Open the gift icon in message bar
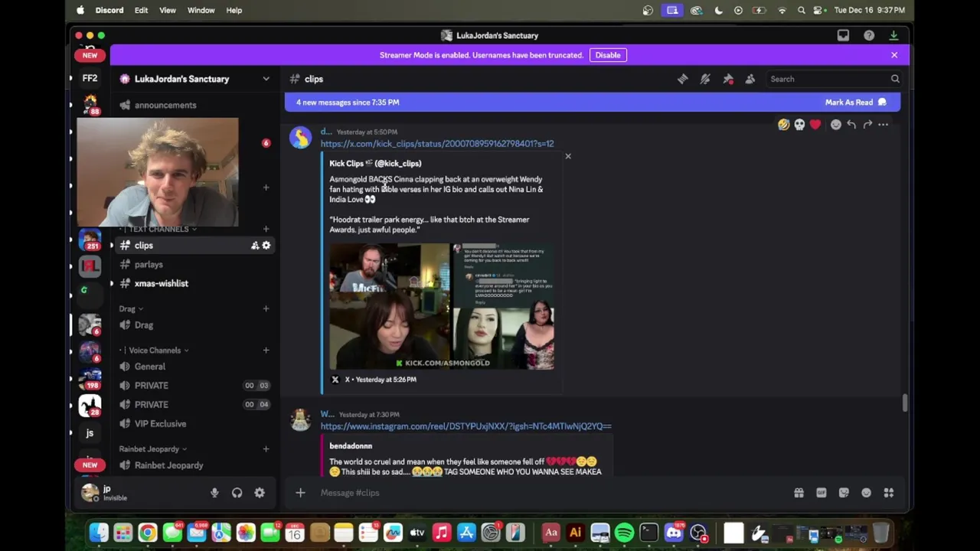Viewport: 980px width, 551px height. pyautogui.click(x=799, y=493)
